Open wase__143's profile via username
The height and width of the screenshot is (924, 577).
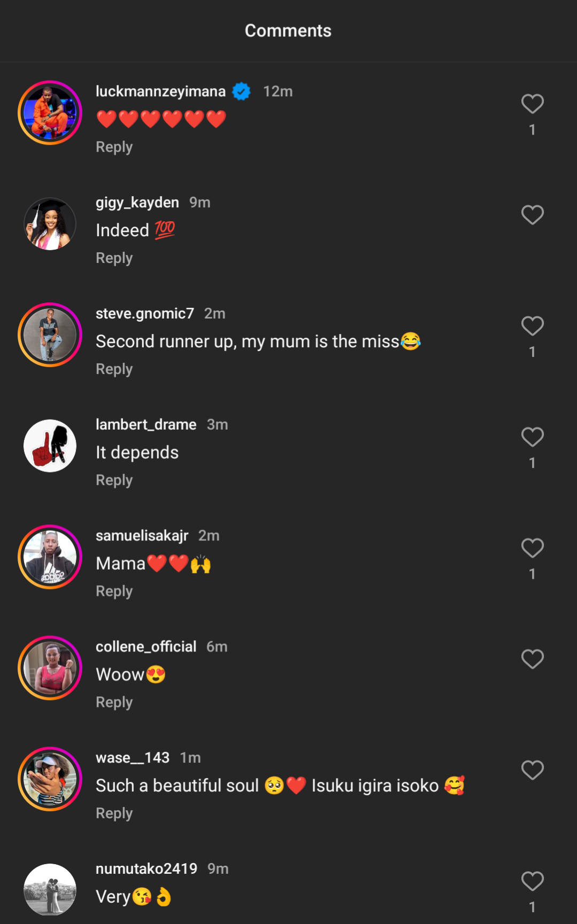pos(132,758)
